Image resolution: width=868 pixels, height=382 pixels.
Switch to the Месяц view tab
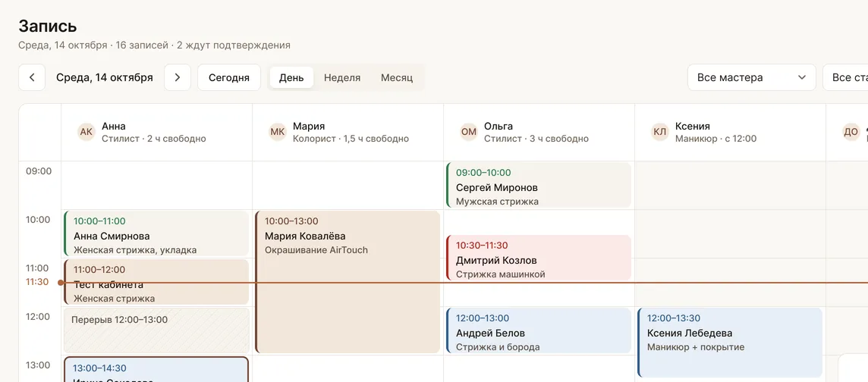[396, 77]
